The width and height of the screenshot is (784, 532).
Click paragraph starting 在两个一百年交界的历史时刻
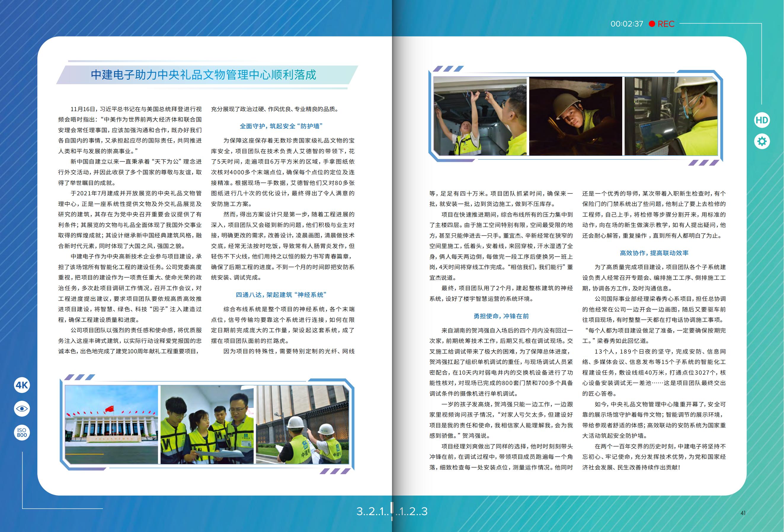tap(654, 457)
